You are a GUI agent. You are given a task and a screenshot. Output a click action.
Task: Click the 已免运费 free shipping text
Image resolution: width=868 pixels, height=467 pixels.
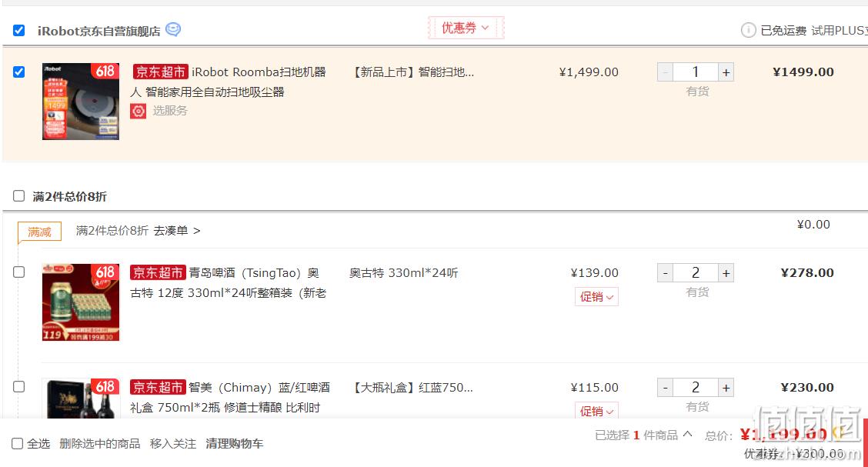pos(783,31)
